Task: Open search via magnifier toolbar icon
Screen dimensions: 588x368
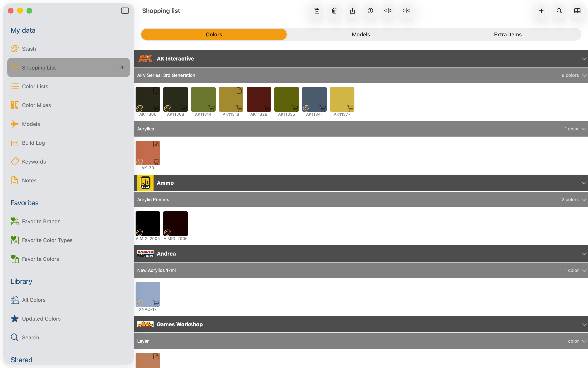Action: pos(559,11)
